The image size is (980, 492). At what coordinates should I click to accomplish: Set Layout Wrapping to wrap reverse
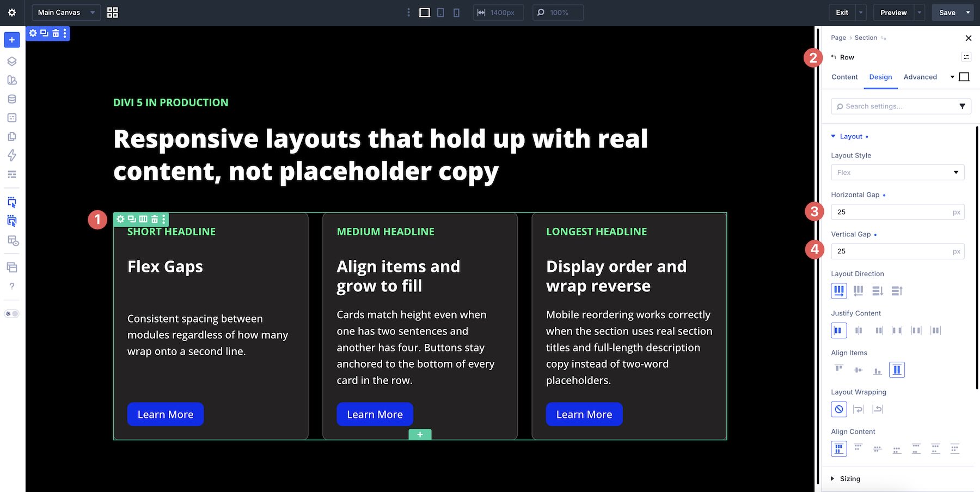[878, 409]
